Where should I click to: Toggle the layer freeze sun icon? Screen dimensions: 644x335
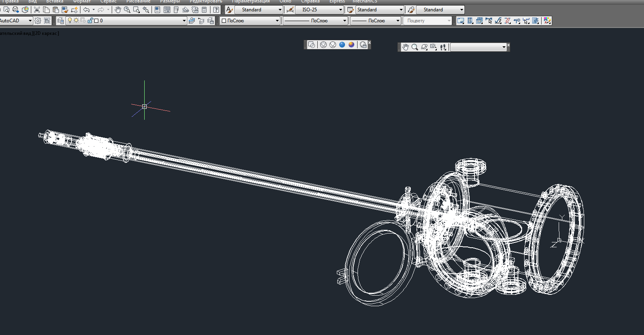pos(76,20)
